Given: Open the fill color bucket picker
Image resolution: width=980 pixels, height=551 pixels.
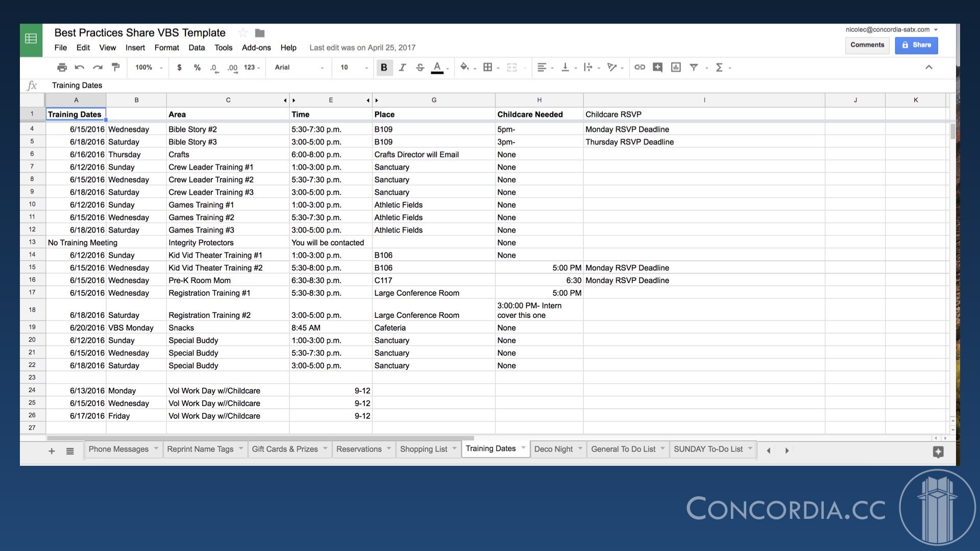Looking at the screenshot, I should tap(465, 67).
